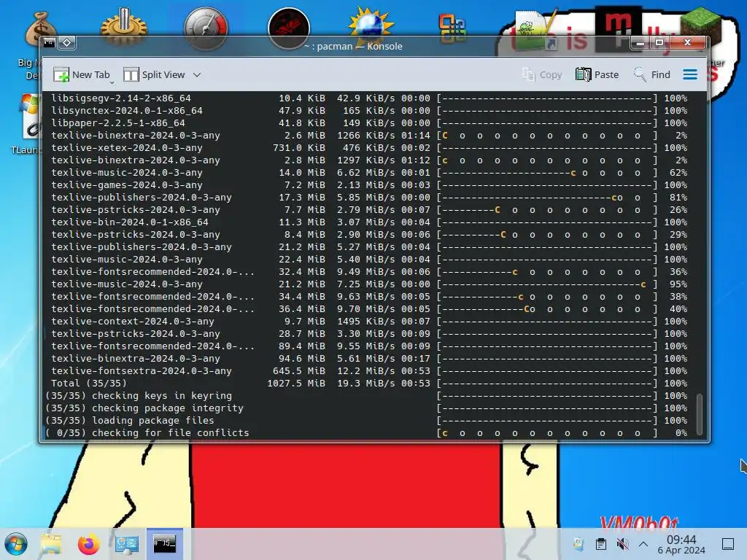
Task: Open the system settings taskbar icon
Action: (x=127, y=544)
